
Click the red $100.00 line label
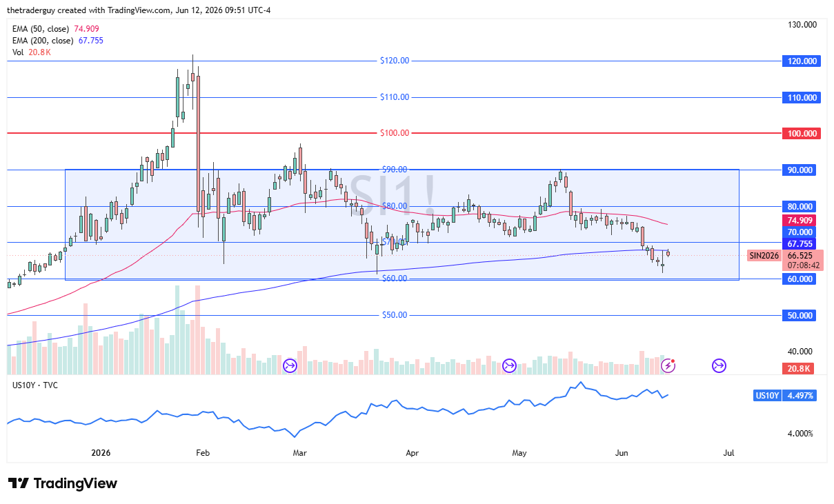point(395,133)
